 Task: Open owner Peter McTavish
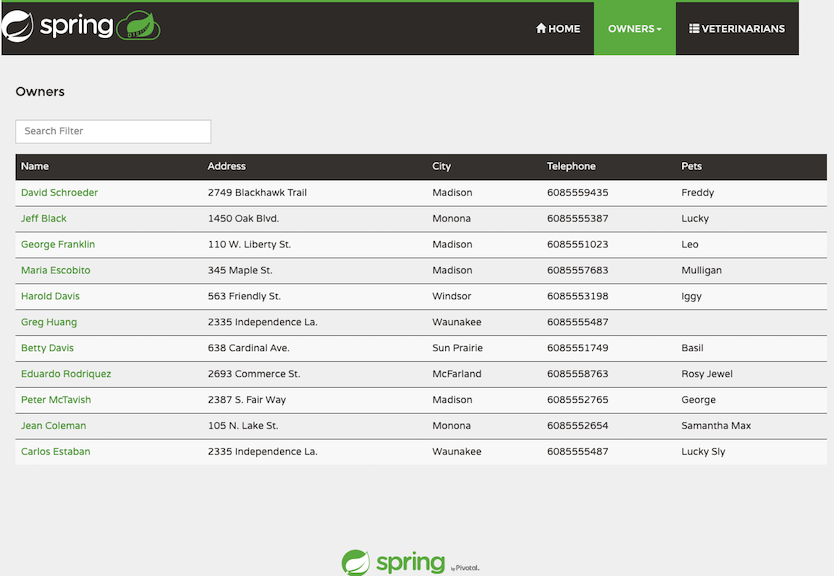56,400
